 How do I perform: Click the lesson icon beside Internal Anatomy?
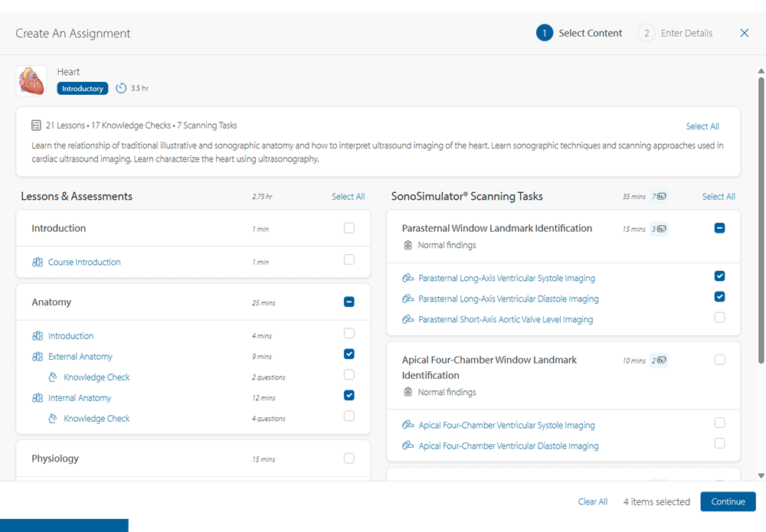(38, 398)
